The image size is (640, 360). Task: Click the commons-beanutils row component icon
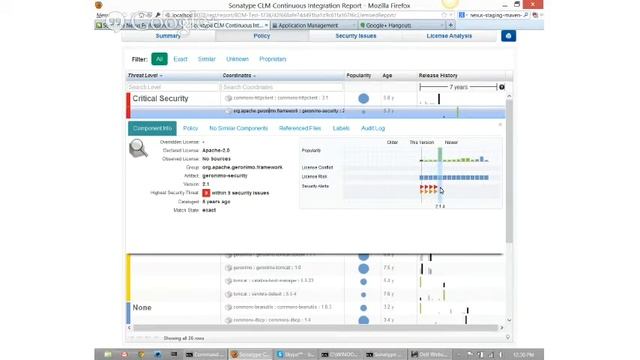click(x=229, y=307)
